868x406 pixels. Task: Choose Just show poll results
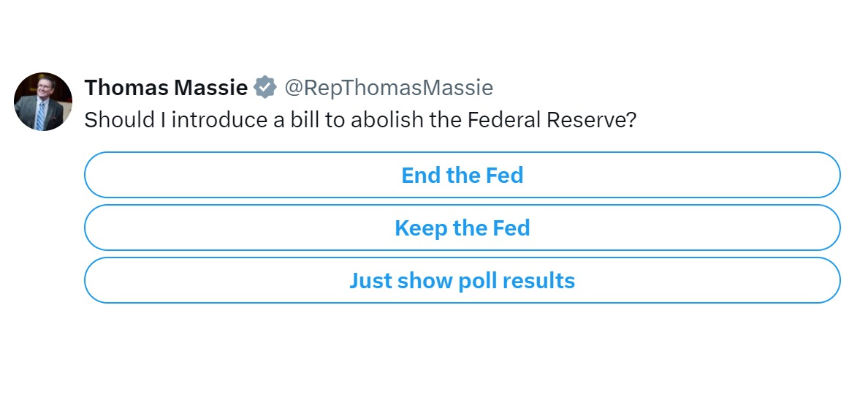462,281
